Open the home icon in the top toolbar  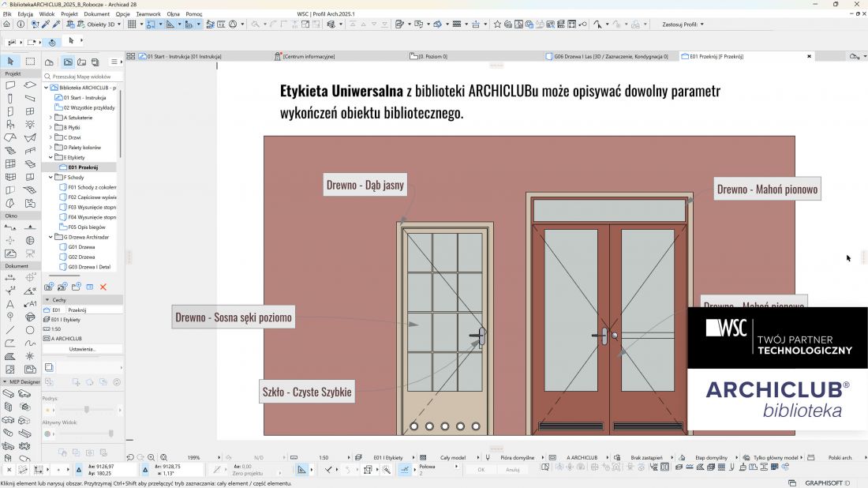pyautogui.click(x=6, y=24)
